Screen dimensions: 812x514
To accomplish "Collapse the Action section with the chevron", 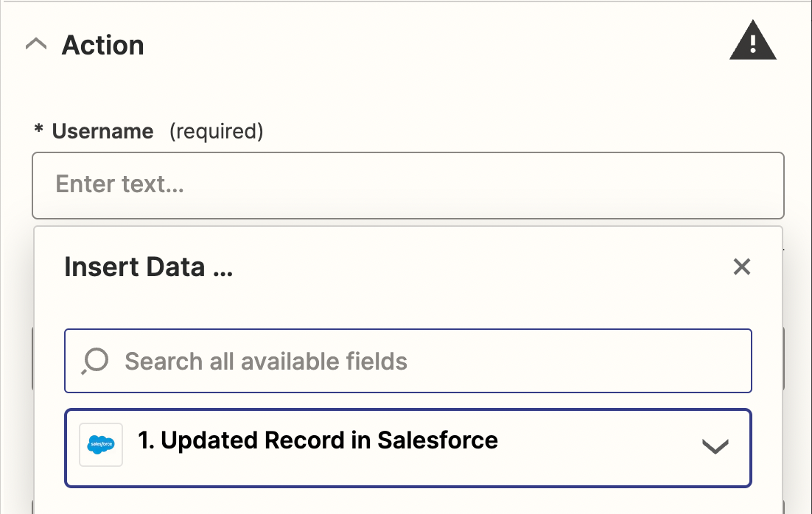I will [36, 44].
